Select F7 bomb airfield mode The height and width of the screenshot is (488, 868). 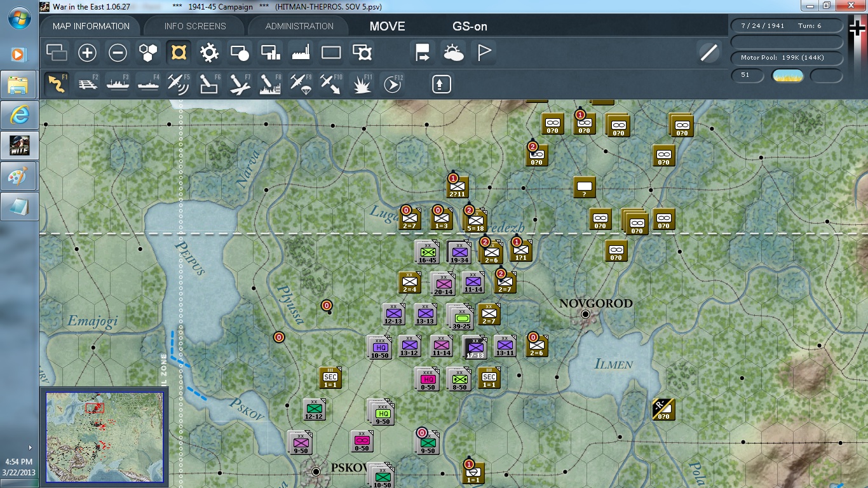click(x=240, y=84)
